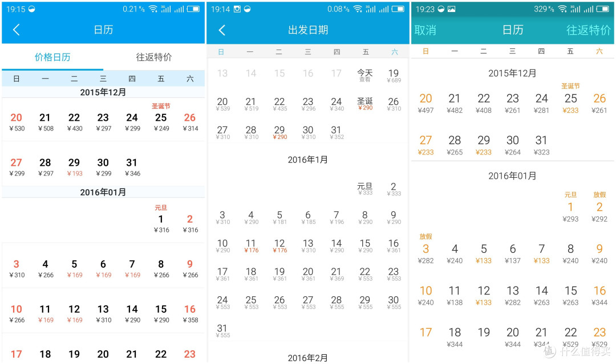Select December 23 ¥261 in right calendar
The height and width of the screenshot is (364, 616).
[x=512, y=103]
